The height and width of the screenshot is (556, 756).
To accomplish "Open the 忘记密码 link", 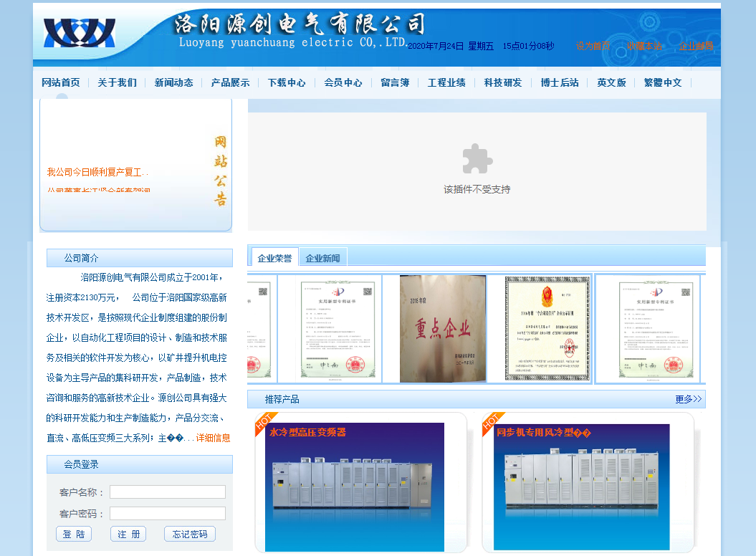I will [x=189, y=534].
